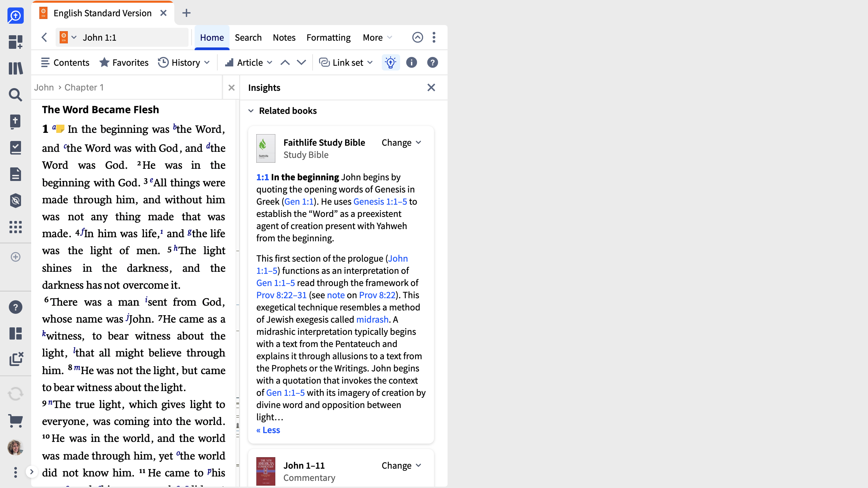Expand the sidebar with the arrow button
This screenshot has width=868, height=488.
32,472
